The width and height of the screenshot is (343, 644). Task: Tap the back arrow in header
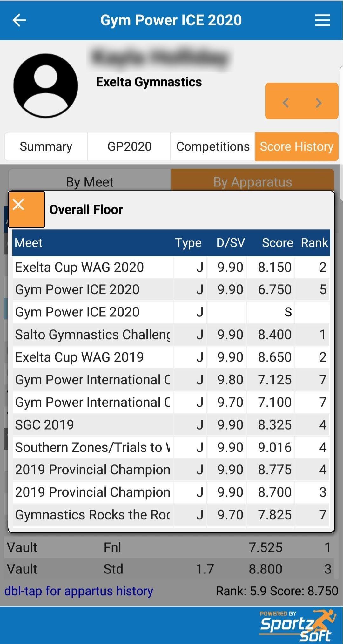pos(19,20)
